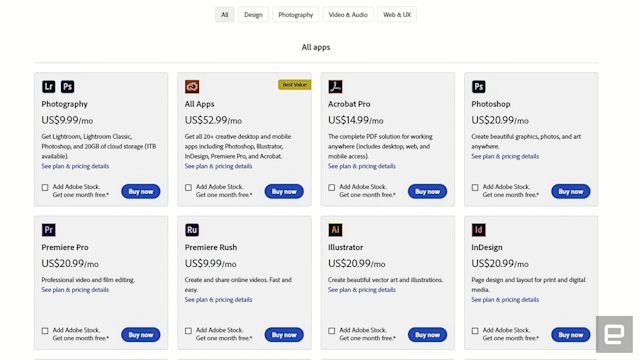The width and height of the screenshot is (640, 360).
Task: Open All Apps plan & pricing details
Action: point(218,166)
